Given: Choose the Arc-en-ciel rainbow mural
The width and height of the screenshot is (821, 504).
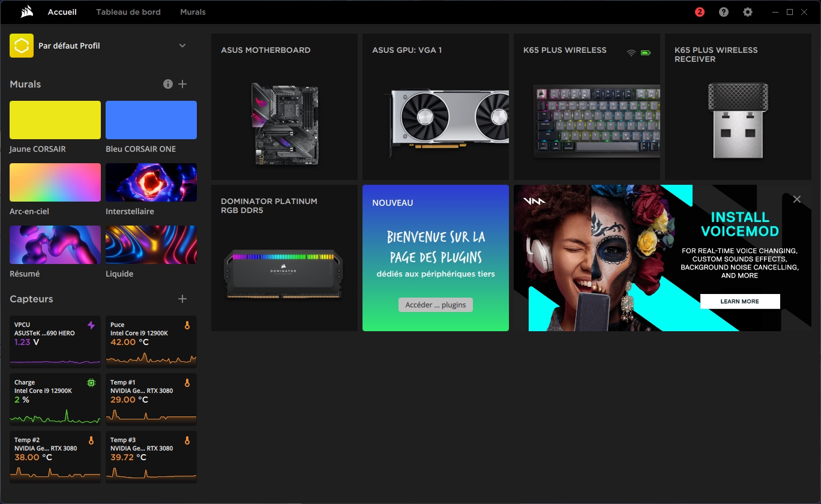Looking at the screenshot, I should [55, 182].
